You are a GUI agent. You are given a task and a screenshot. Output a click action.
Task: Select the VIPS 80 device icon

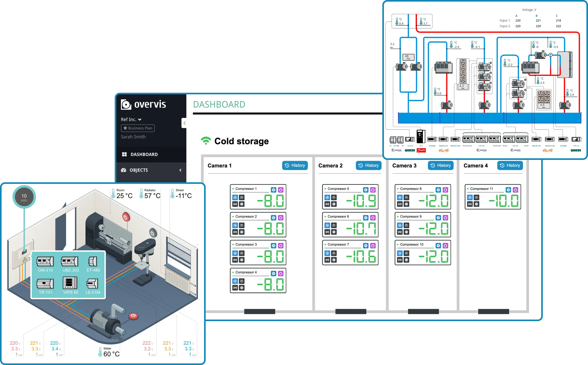(x=70, y=283)
